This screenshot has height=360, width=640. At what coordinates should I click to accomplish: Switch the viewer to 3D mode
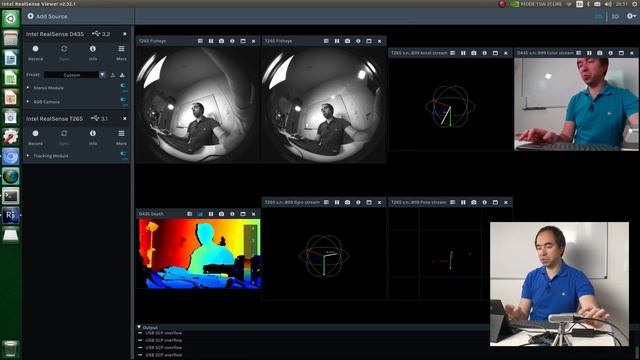[615, 16]
